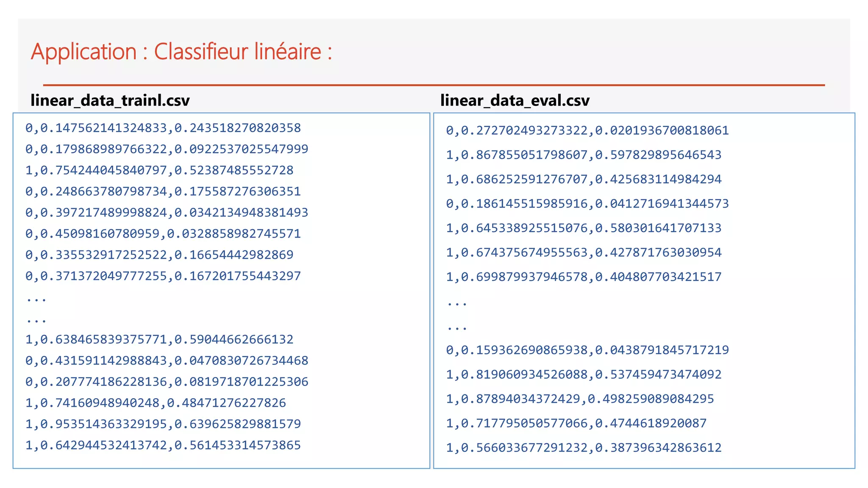868x488 pixels.
Task: Click train row 0,0.335532917252522,0.16654442982869
Action: (159, 255)
